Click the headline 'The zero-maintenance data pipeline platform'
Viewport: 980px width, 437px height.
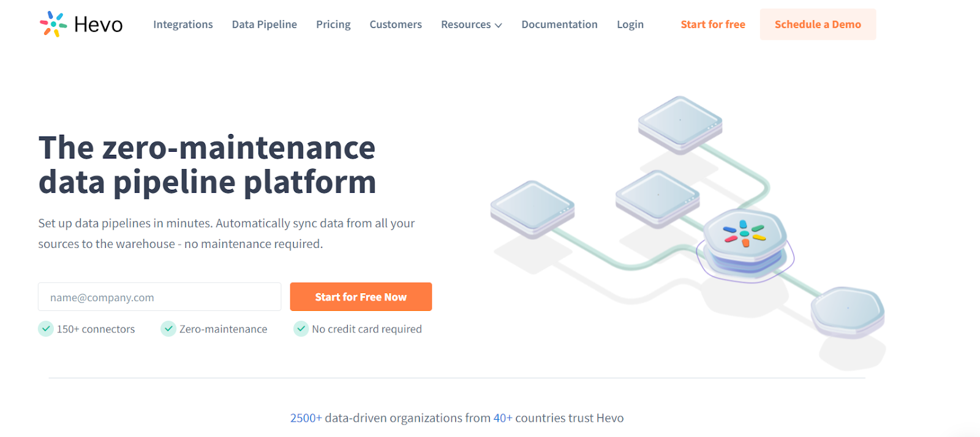click(207, 165)
